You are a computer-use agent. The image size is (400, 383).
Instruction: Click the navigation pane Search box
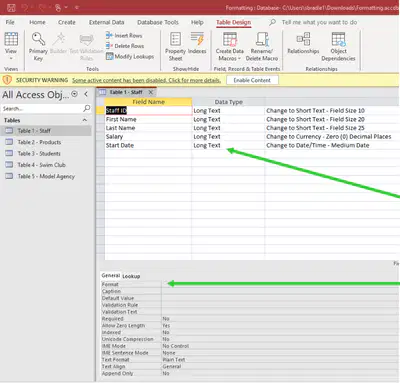click(42, 108)
